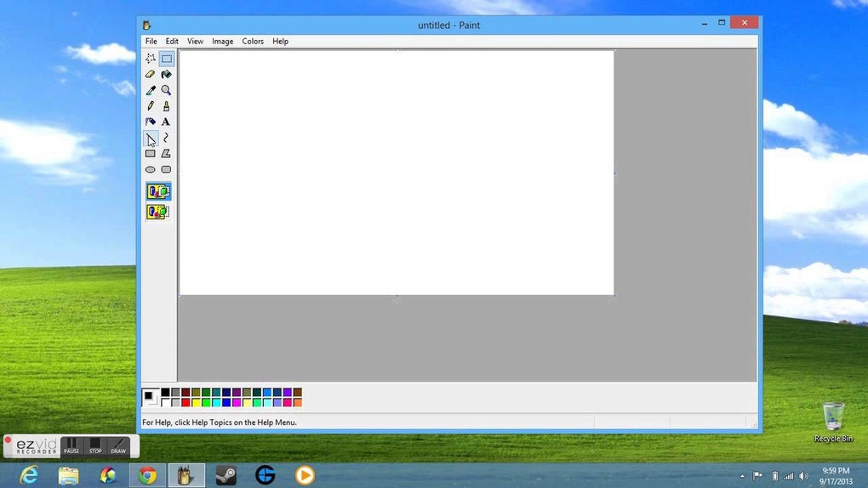Viewport: 868px width, 488px height.
Task: Select the Rounded Rectangle tool
Action: tap(166, 169)
